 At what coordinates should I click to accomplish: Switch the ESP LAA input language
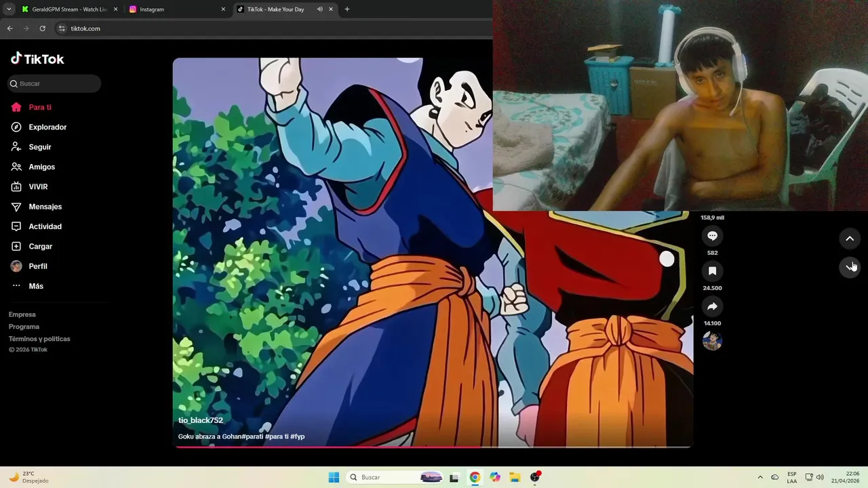(792, 477)
